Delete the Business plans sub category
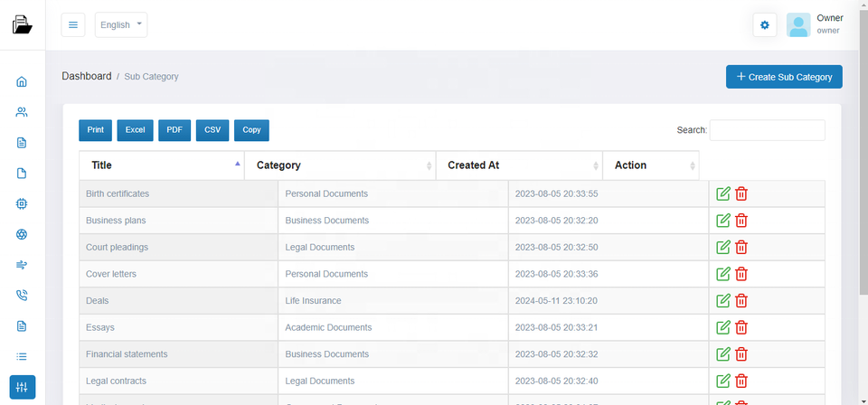Screen dimensions: 868x405 point(741,221)
